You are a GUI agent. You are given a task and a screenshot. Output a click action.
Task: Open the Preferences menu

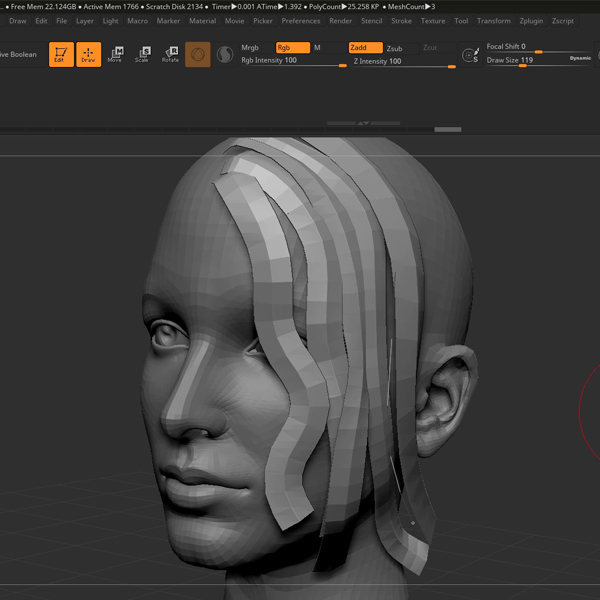tap(301, 21)
